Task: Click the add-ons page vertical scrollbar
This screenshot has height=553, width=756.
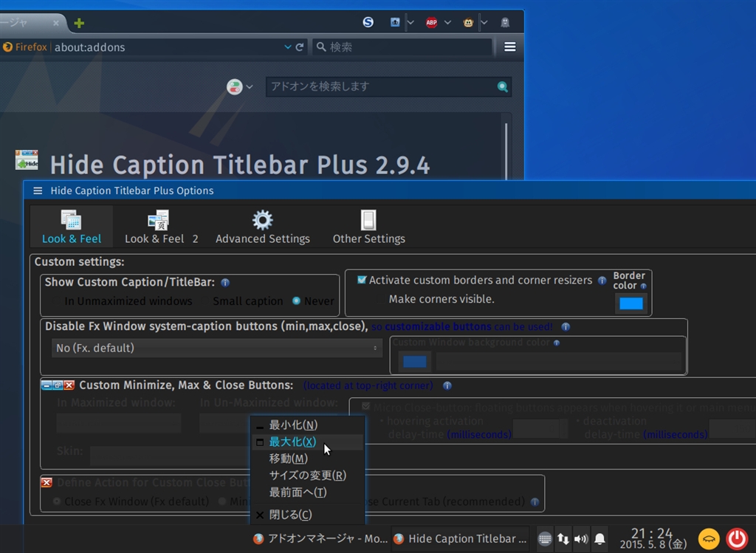Action: pyautogui.click(x=506, y=152)
